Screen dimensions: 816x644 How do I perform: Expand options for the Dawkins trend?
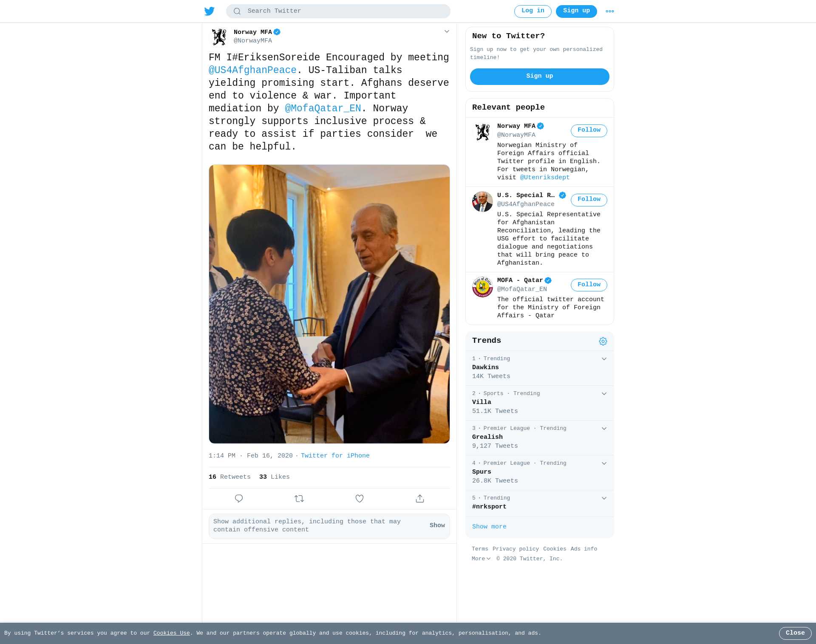[604, 359]
